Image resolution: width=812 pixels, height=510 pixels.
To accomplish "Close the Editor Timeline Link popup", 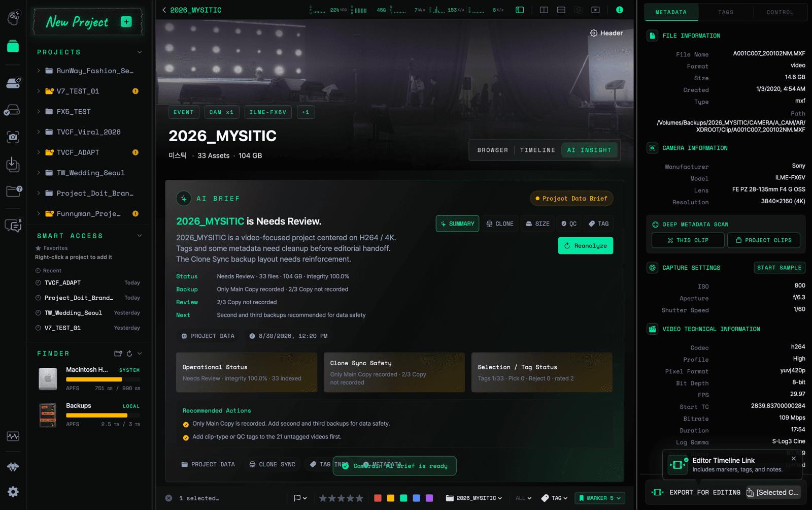I will coord(794,459).
